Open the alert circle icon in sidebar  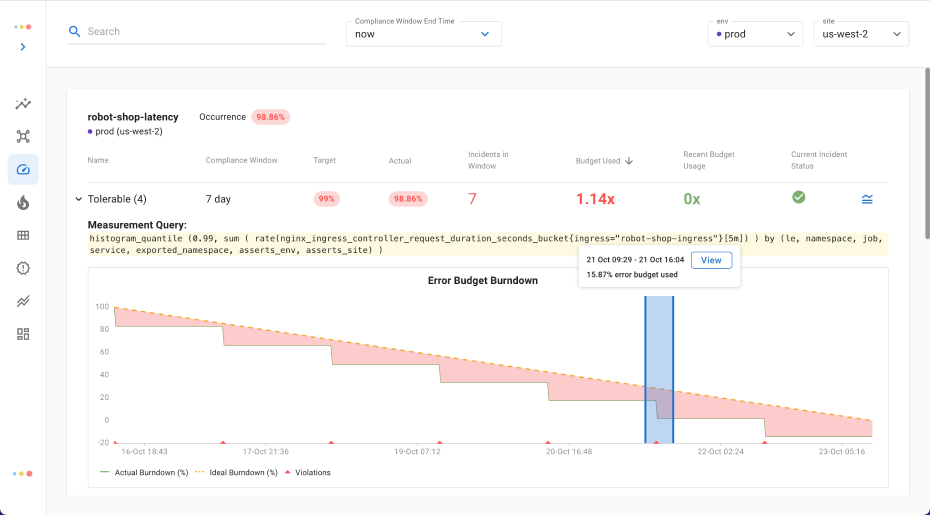tap(23, 268)
